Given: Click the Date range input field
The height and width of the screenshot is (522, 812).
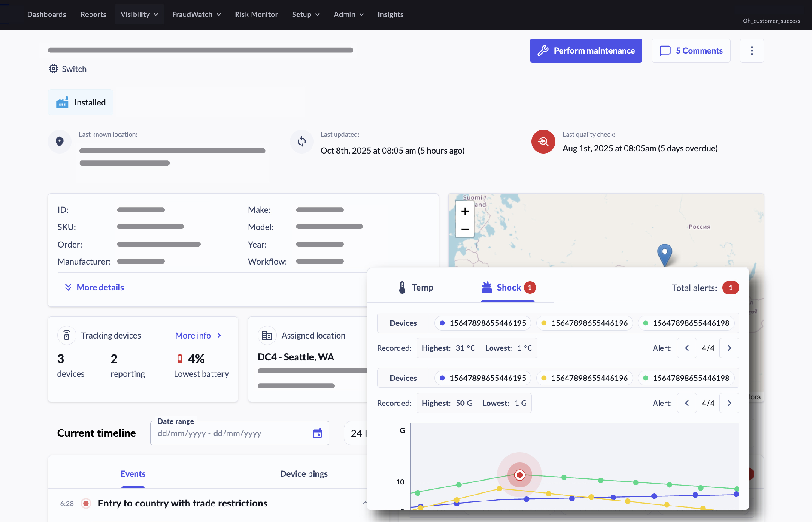Looking at the screenshot, I should pyautogui.click(x=231, y=433).
